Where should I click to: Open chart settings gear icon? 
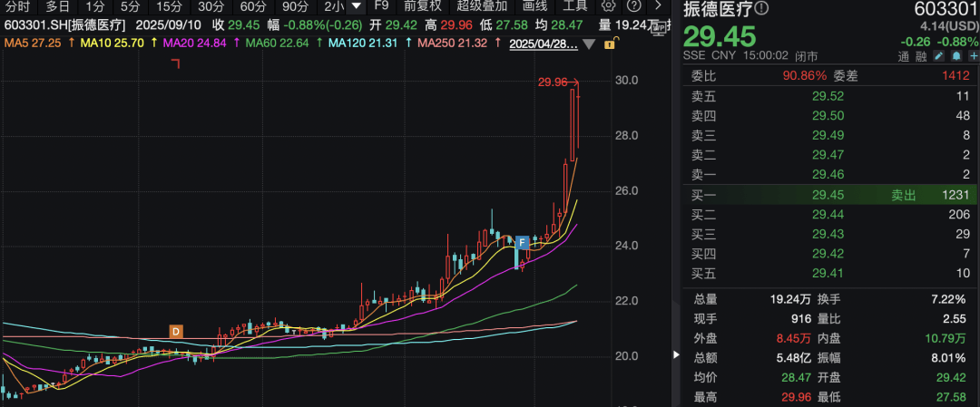[x=608, y=6]
